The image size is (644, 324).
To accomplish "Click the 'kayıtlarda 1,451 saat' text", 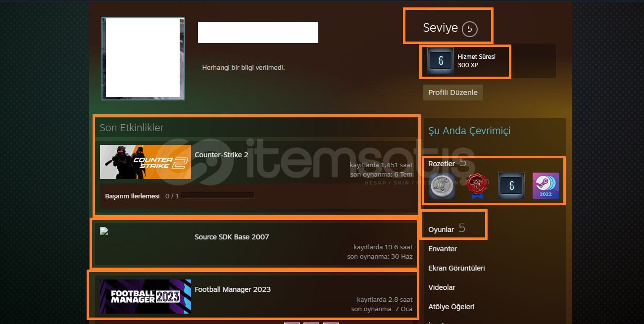I will click(x=381, y=165).
